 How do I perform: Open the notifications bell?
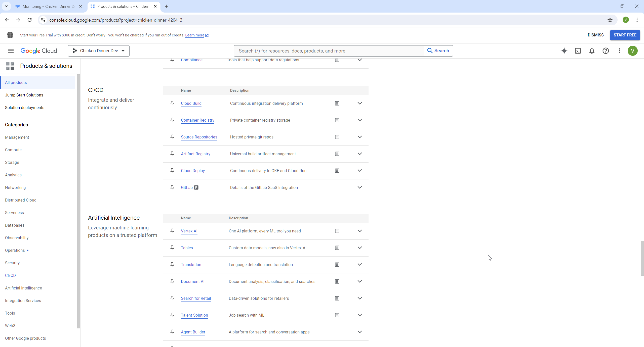(592, 51)
